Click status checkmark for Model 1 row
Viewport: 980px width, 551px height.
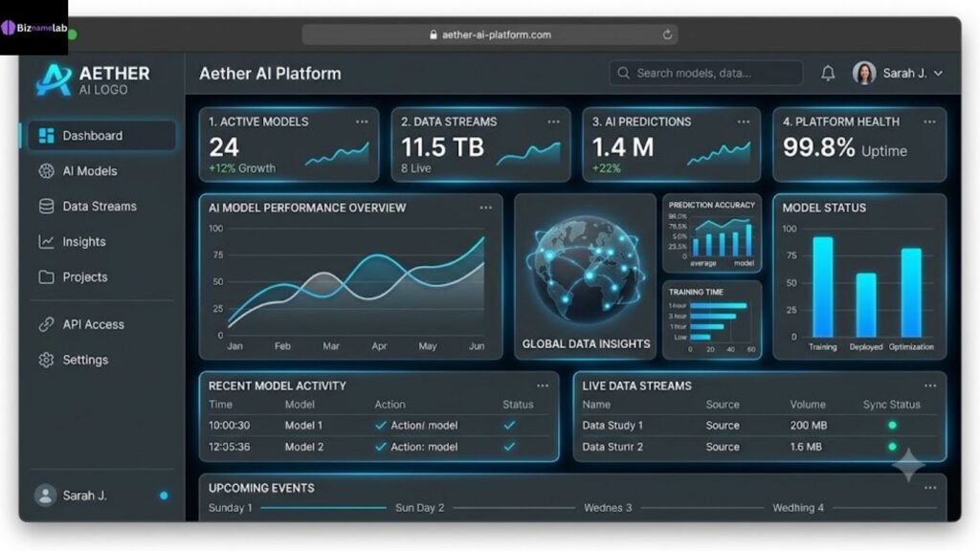point(509,425)
